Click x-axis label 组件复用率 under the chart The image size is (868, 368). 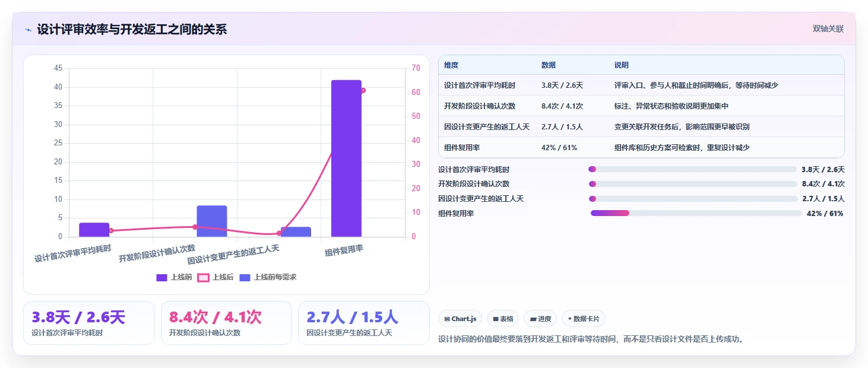point(344,251)
